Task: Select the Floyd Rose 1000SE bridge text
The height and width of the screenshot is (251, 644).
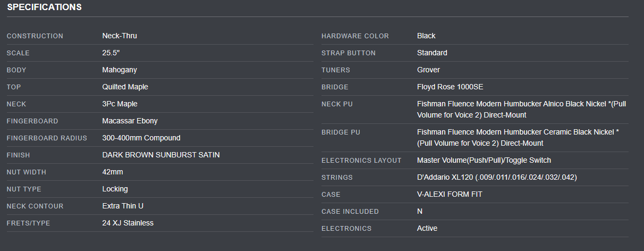Action: coord(450,87)
